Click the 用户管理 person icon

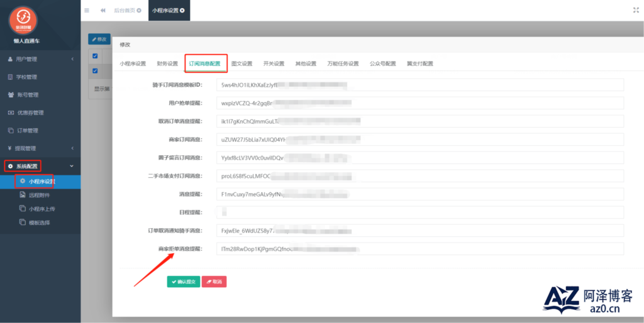tap(10, 59)
